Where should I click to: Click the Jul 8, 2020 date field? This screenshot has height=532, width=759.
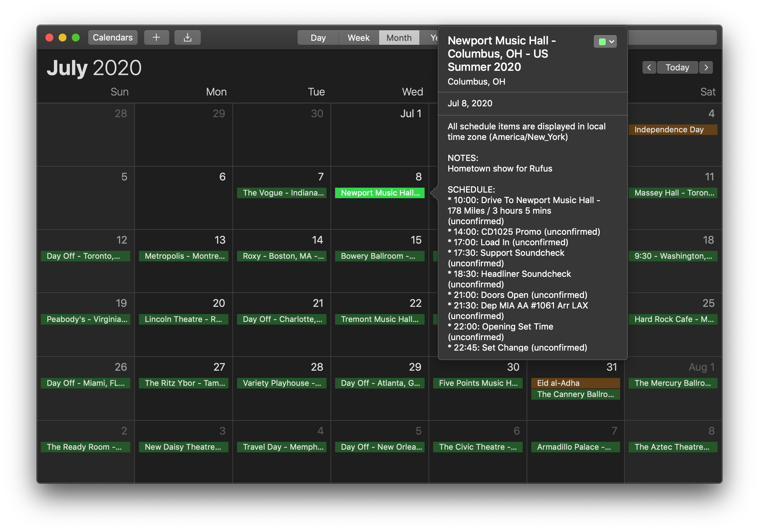470,103
